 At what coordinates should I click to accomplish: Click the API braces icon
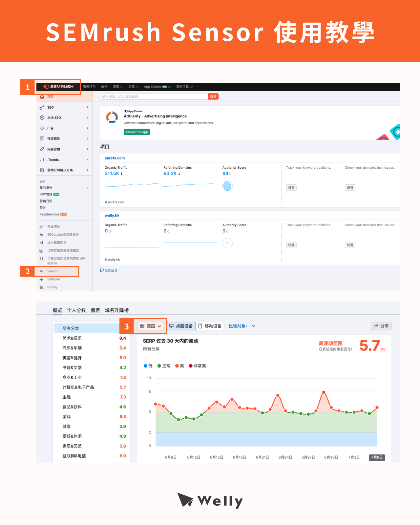41,259
